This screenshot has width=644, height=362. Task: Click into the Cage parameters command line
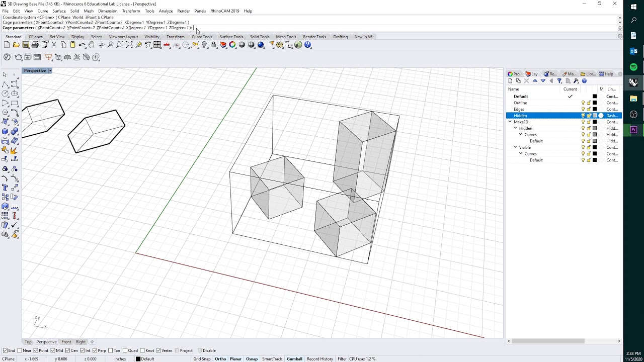[310, 28]
